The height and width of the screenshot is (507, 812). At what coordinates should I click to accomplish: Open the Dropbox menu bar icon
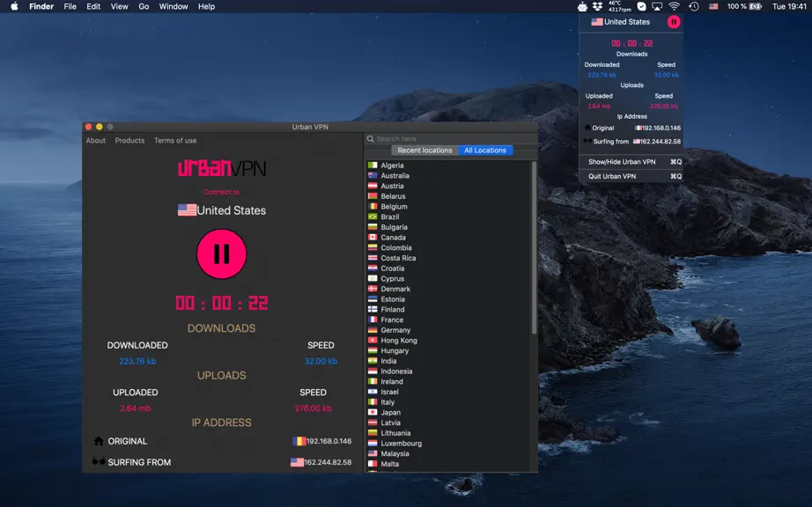click(598, 7)
